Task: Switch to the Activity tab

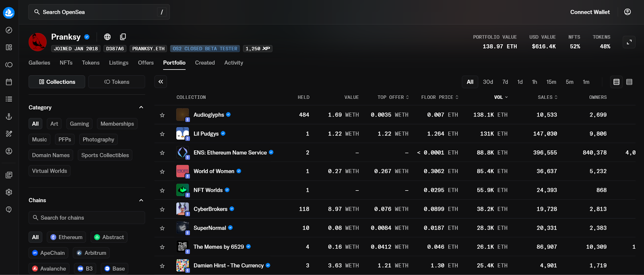Action: tap(233, 63)
